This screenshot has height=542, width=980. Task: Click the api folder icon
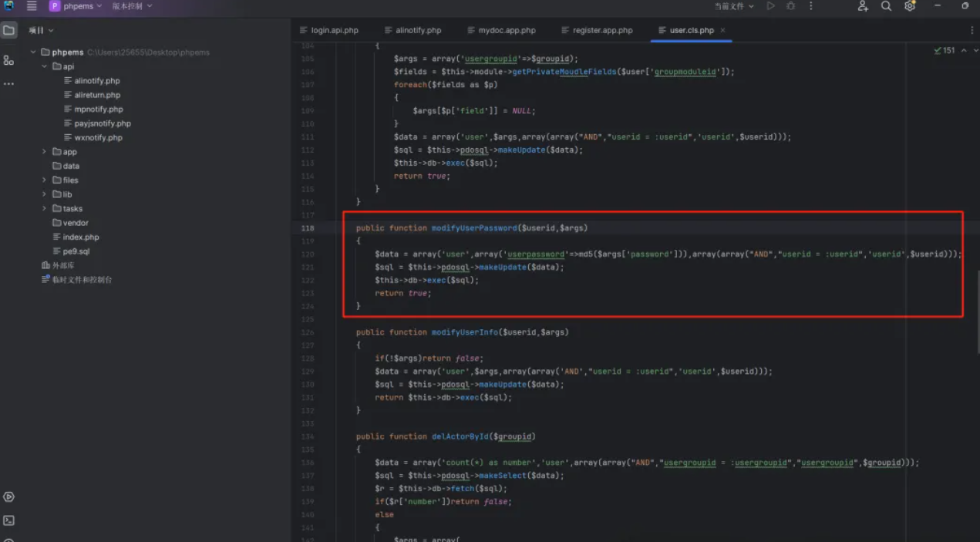[57, 66]
